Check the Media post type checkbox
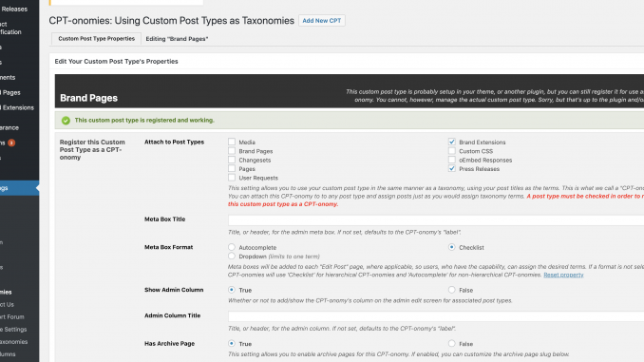 [x=232, y=142]
